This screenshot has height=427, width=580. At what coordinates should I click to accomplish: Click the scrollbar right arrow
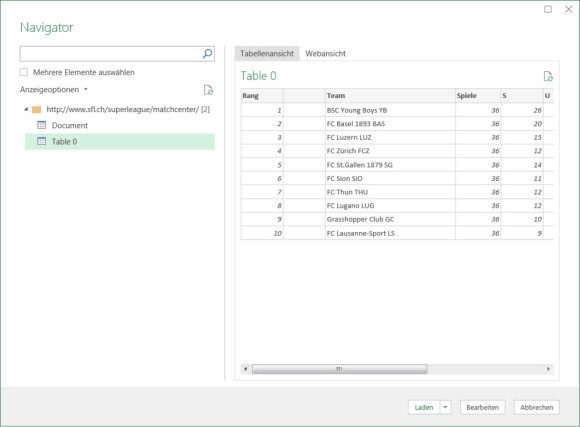[x=548, y=369]
